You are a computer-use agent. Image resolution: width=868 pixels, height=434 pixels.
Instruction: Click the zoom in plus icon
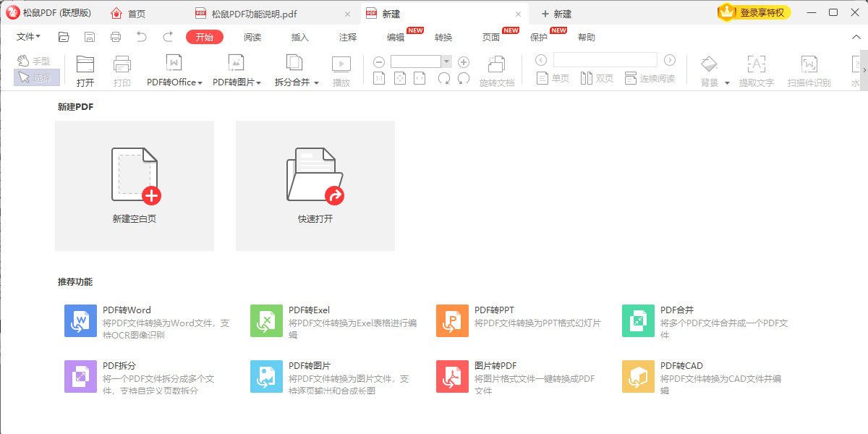464,62
